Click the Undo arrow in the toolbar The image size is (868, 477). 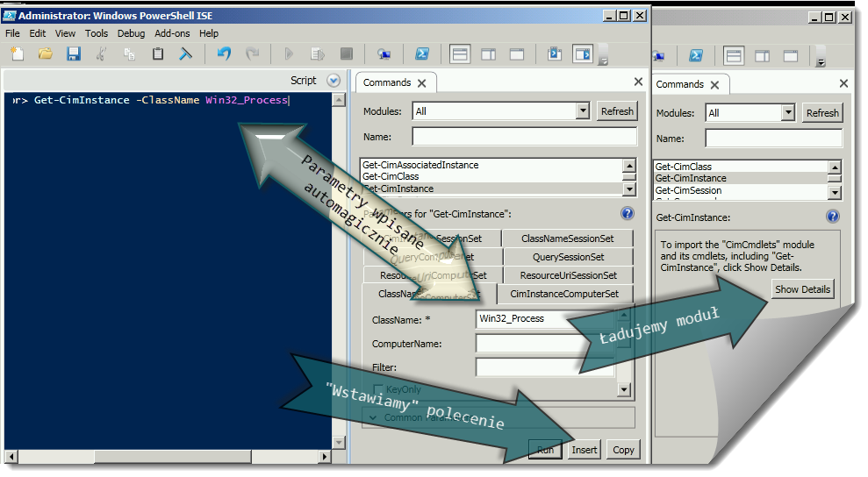224,54
